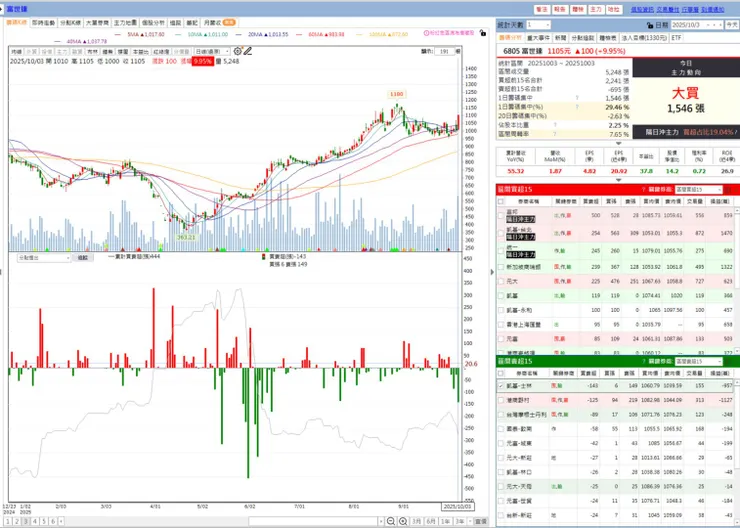This screenshot has width=740, height=528.
Task: Open help icon for 1日籌碼集中
Action: point(577,98)
